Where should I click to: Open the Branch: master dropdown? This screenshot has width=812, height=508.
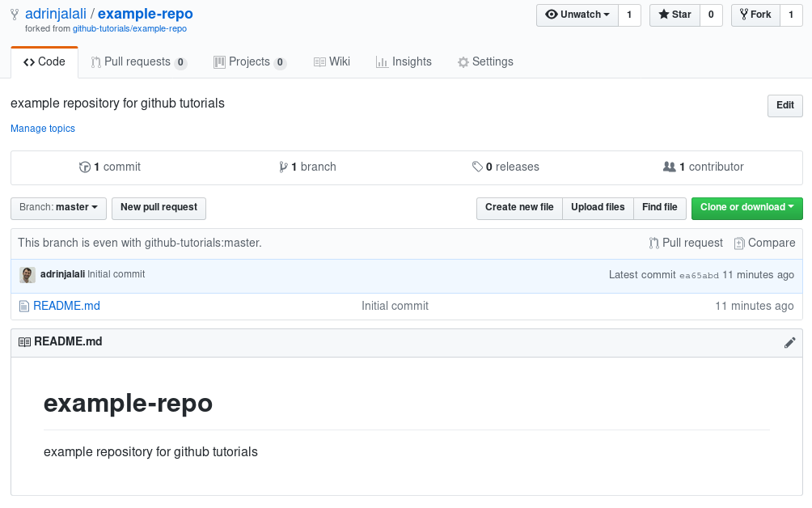click(58, 208)
